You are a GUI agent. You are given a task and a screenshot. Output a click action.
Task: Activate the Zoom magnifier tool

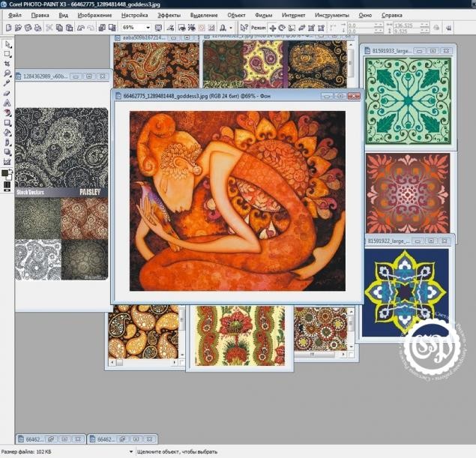pyautogui.click(x=7, y=73)
